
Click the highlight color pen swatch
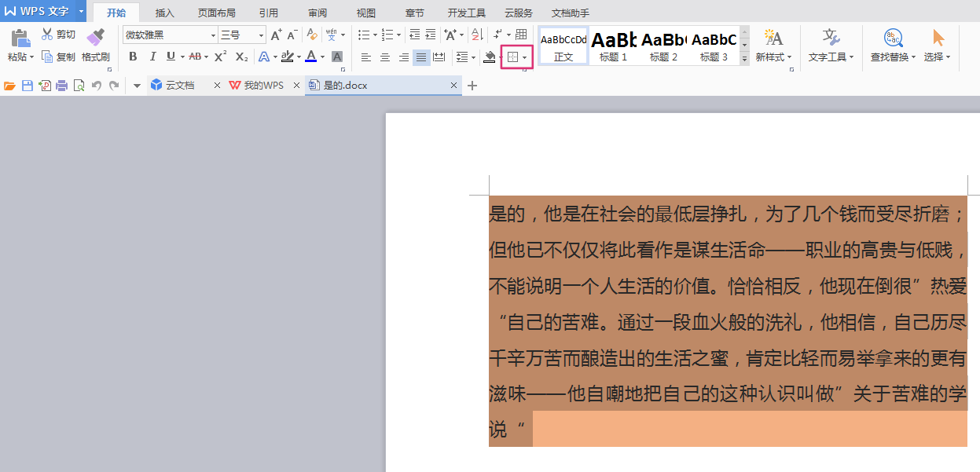point(287,57)
